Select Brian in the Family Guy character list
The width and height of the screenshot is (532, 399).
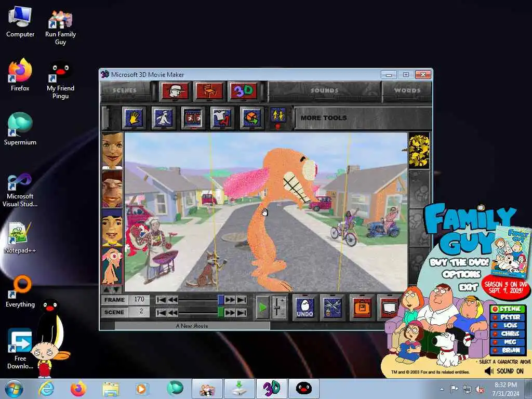(x=508, y=350)
